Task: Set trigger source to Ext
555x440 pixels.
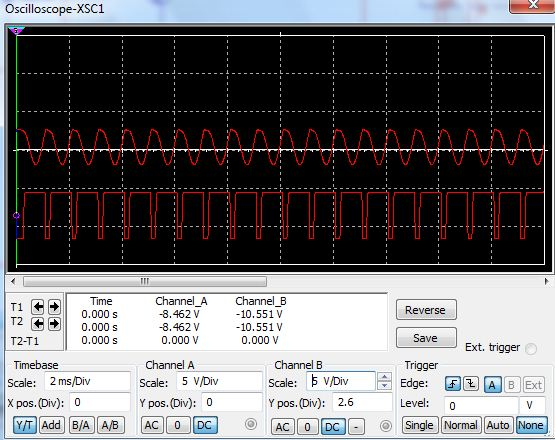Action: coord(533,385)
